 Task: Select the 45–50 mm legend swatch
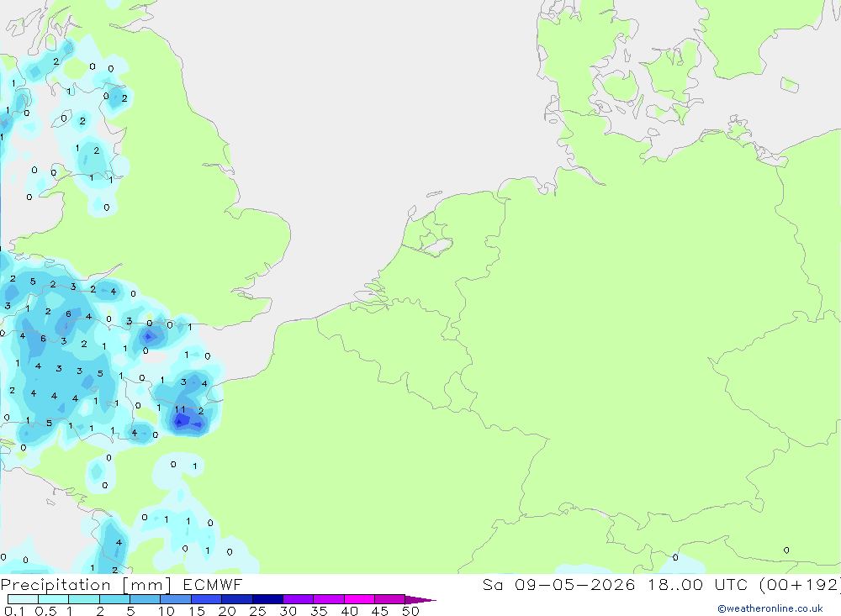[390, 599]
